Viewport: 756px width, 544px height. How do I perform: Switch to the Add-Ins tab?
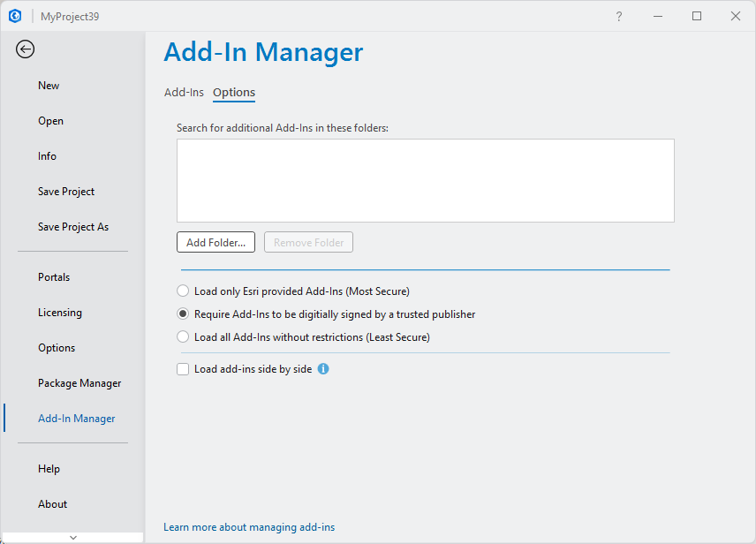click(184, 92)
